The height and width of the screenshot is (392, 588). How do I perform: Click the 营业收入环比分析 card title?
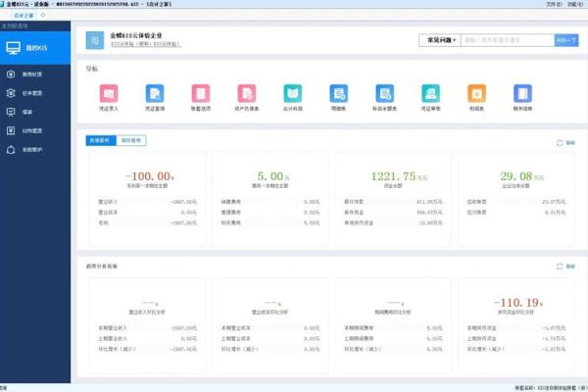point(147,312)
